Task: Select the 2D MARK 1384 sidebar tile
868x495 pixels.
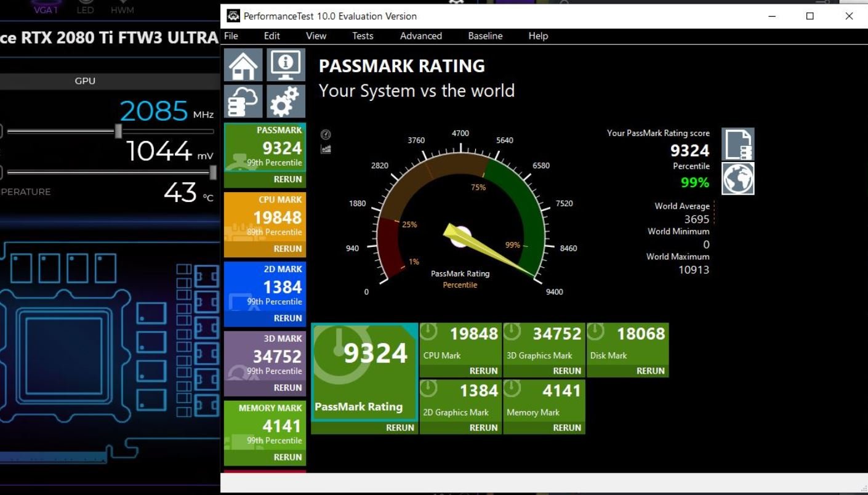Action: pos(265,287)
